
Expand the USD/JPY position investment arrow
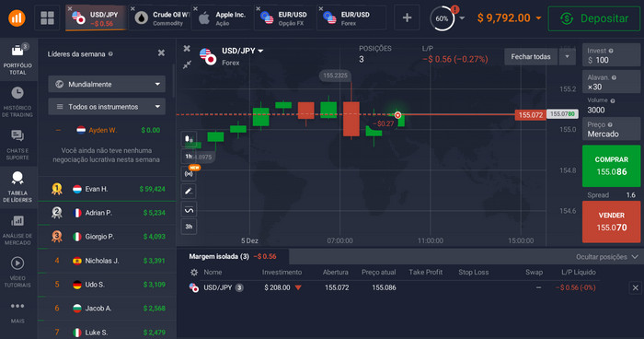tap(298, 287)
